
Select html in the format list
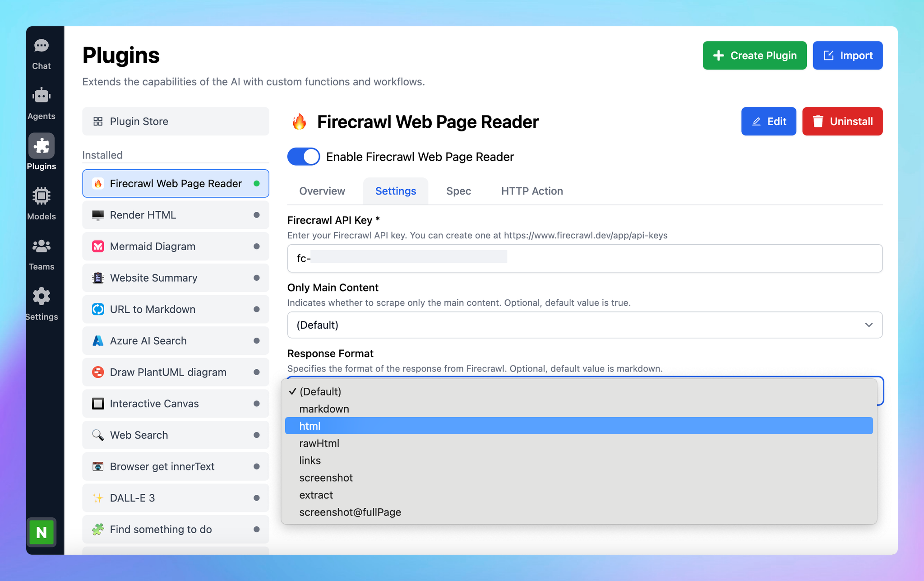click(579, 426)
